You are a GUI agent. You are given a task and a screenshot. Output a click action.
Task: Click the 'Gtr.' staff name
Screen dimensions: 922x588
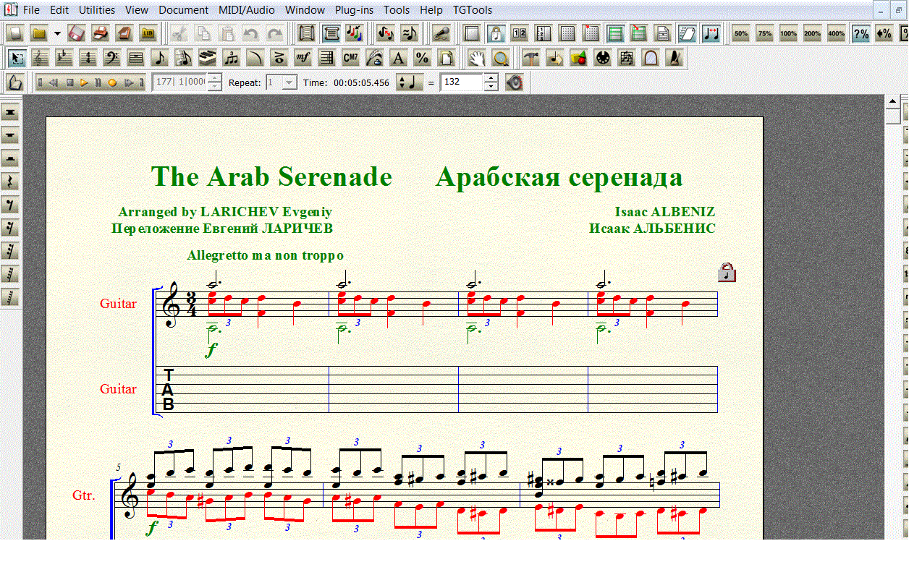84,495
